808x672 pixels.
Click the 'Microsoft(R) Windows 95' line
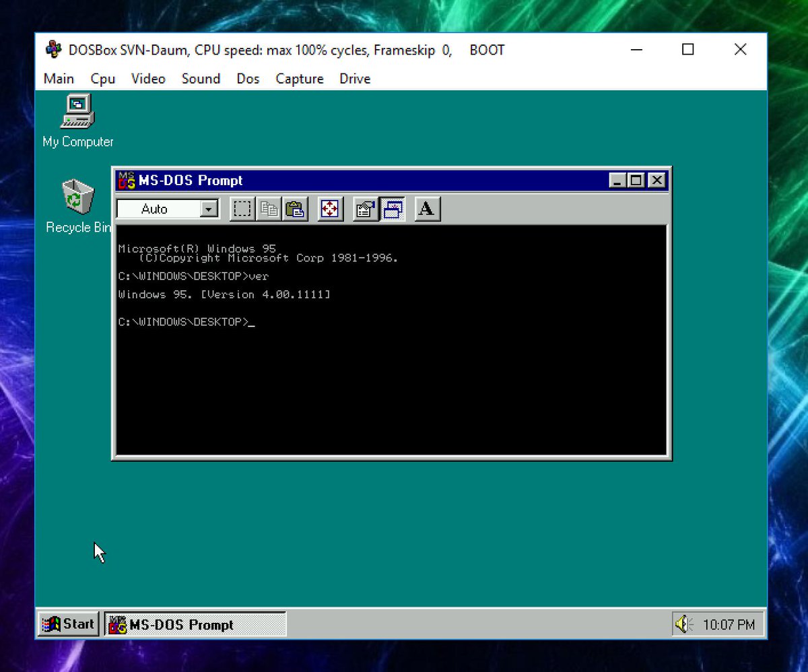point(197,248)
